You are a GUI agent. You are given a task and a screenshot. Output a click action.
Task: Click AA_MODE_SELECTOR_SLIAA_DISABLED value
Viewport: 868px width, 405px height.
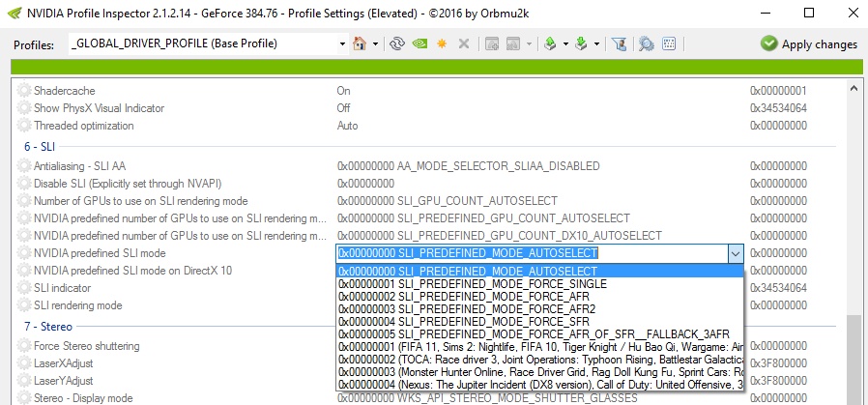click(469, 166)
